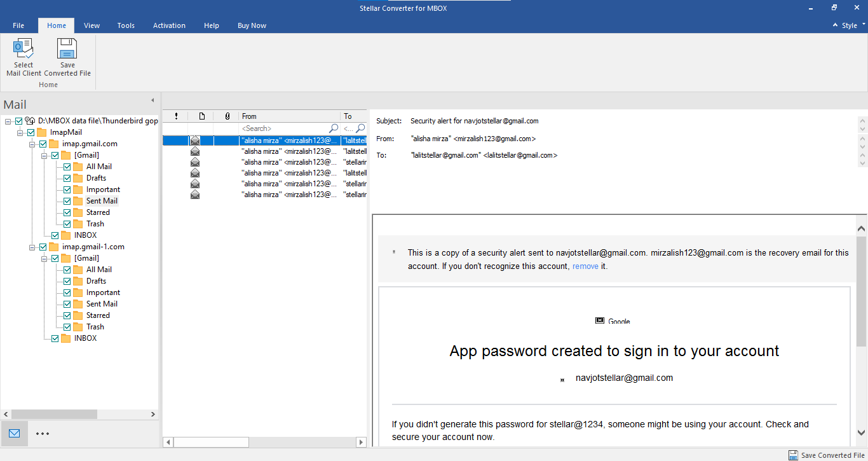This screenshot has height=461, width=868.
Task: Open the Activation menu
Action: (169, 25)
